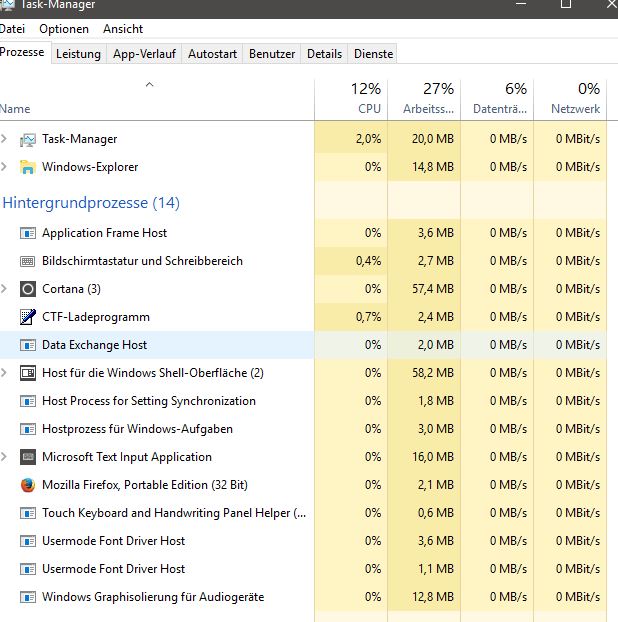Viewport: 618px width, 622px height.
Task: Open the Optionen menu
Action: [64, 29]
